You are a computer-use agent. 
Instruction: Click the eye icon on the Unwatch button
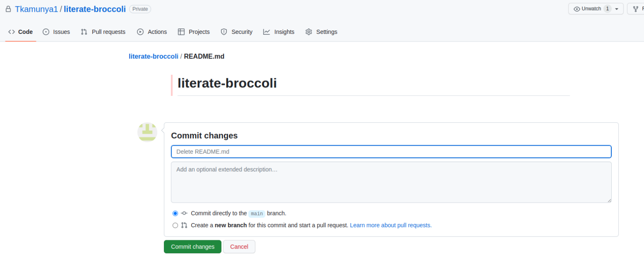tap(577, 8)
